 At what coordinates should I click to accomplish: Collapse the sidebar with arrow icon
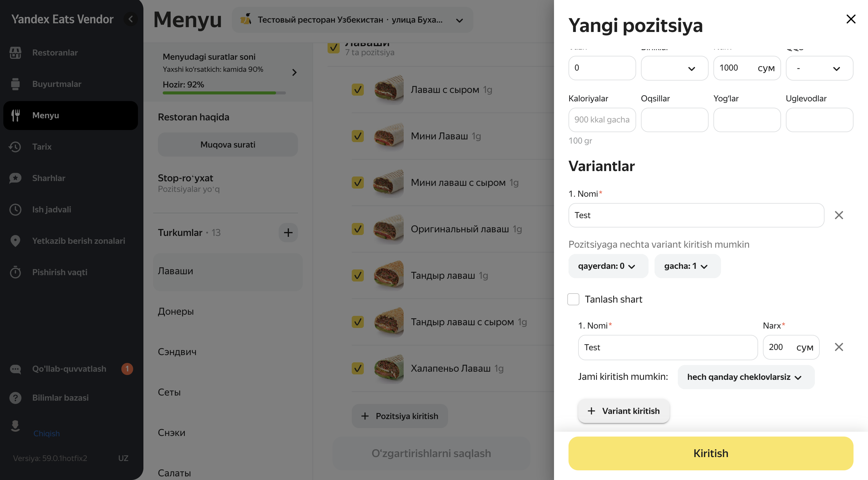[x=131, y=19]
